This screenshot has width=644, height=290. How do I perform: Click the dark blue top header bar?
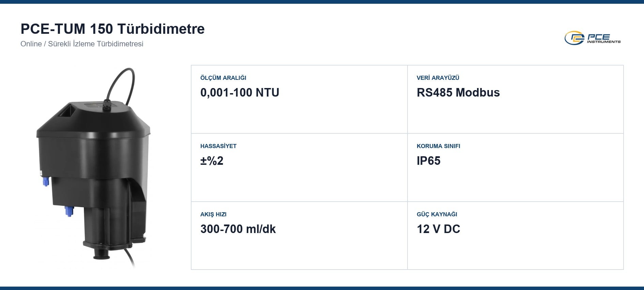[x=322, y=2]
